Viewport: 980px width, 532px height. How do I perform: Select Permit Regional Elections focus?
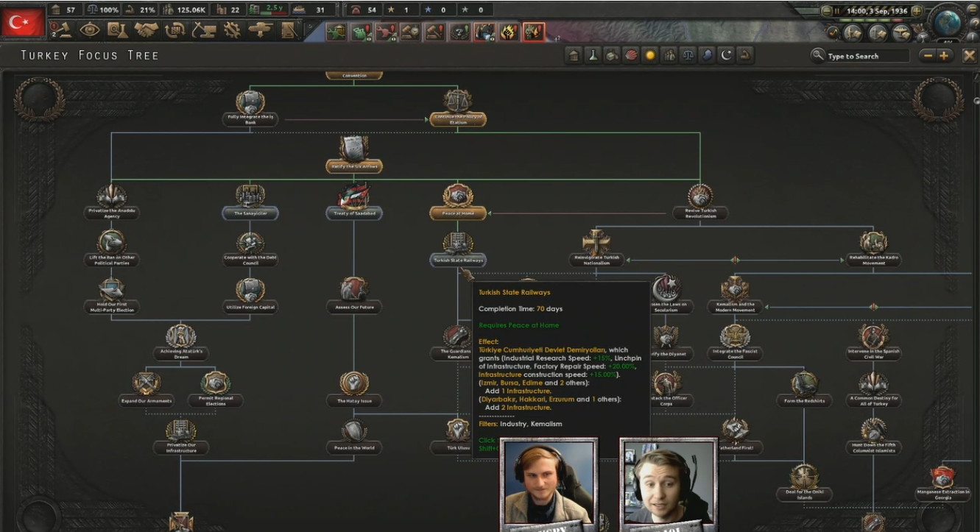tap(215, 390)
